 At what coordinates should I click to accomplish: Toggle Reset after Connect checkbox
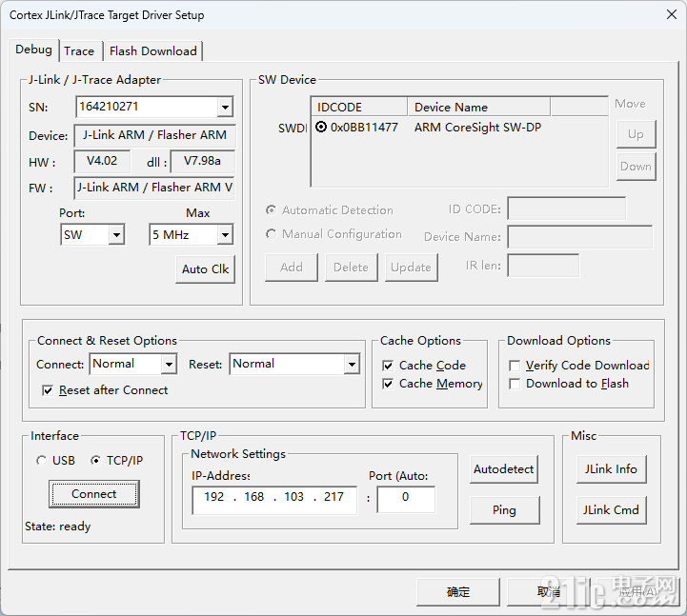pos(48,390)
